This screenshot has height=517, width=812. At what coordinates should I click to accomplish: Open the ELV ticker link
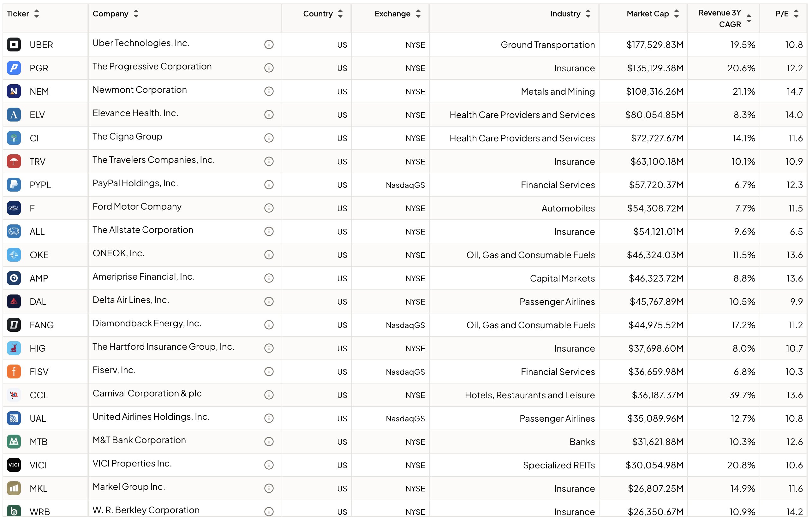(x=37, y=115)
